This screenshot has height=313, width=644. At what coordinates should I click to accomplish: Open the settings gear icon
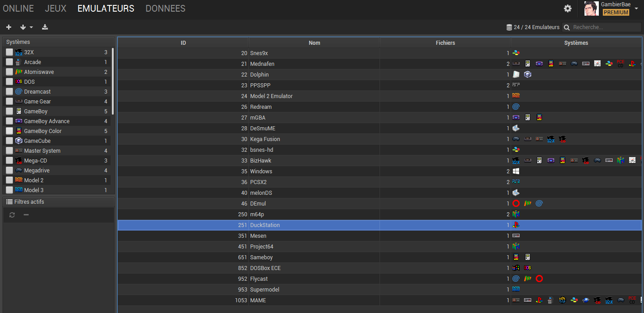(x=567, y=9)
